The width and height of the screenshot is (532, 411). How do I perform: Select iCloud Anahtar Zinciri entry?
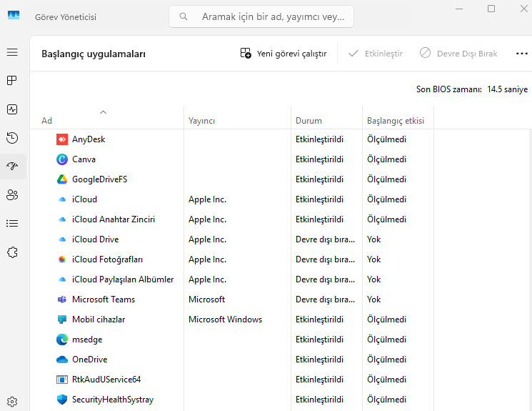pos(114,219)
